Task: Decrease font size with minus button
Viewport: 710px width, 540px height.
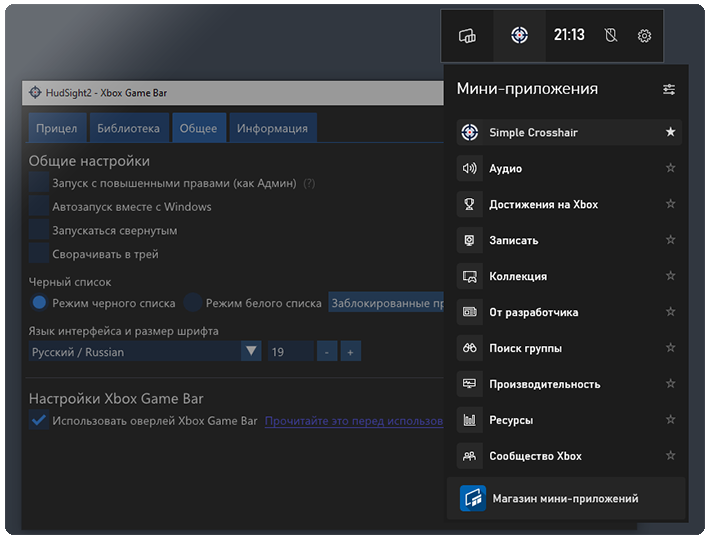Action: coord(327,351)
